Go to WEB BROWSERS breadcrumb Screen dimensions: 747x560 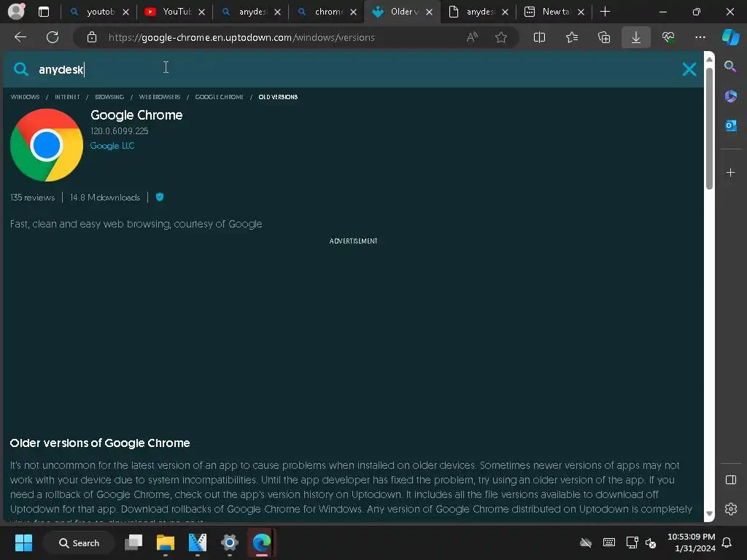coord(160,97)
